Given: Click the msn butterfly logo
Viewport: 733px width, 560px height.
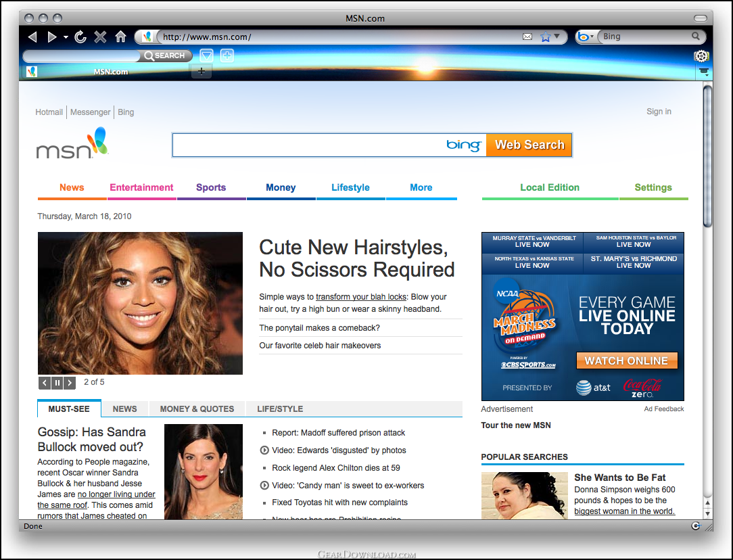Looking at the screenshot, I should (x=72, y=143).
